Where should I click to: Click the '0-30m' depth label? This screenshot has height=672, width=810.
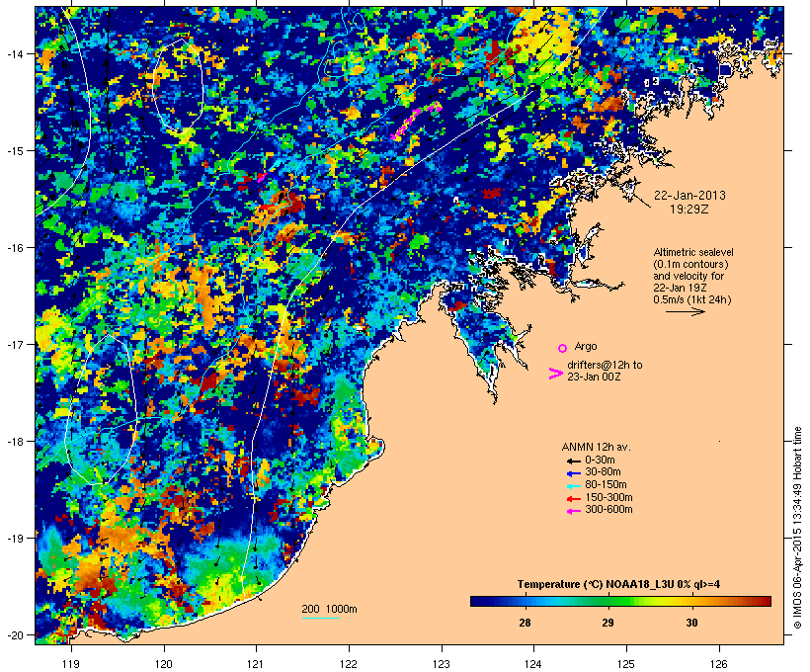600,461
